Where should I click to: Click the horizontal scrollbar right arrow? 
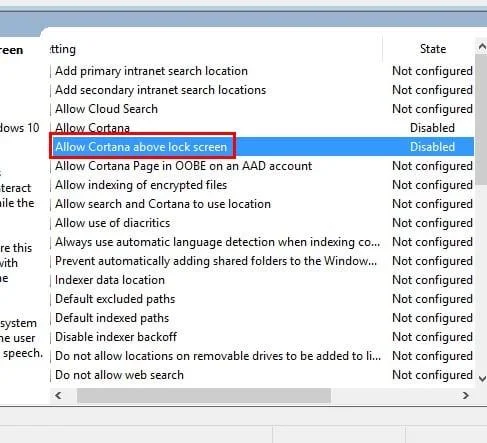tap(466, 396)
